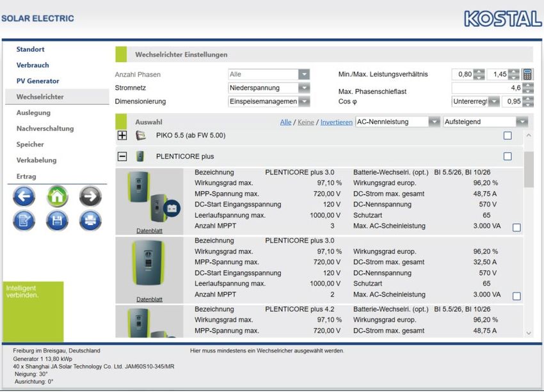The width and height of the screenshot is (544, 392).
Task: Select PLENTICORE plus 3.0 with 2 MPPT checkbox
Action: pyautogui.click(x=516, y=296)
